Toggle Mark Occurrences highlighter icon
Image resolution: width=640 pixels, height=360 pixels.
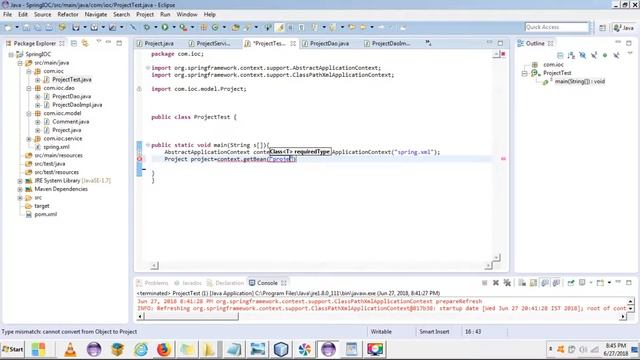280,27
